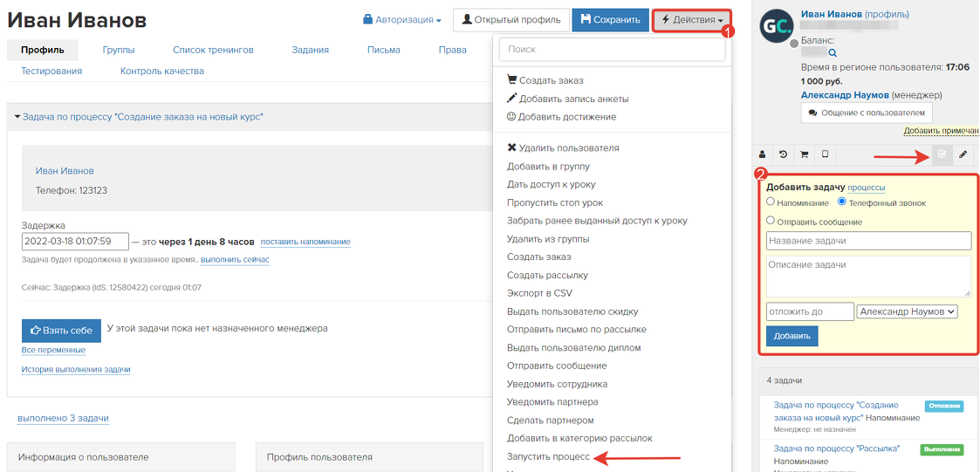Open the add task checkbox icon tab
The image size is (980, 472).
click(x=942, y=155)
